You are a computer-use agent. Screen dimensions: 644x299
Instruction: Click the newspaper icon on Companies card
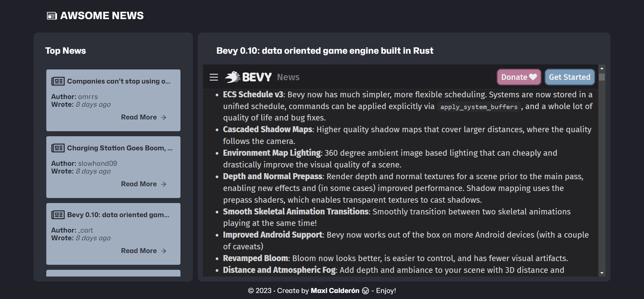click(x=58, y=81)
